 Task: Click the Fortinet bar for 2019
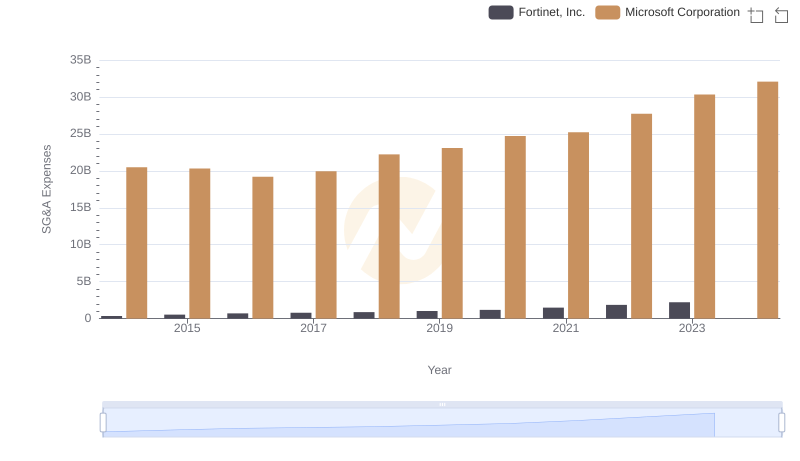point(427,315)
